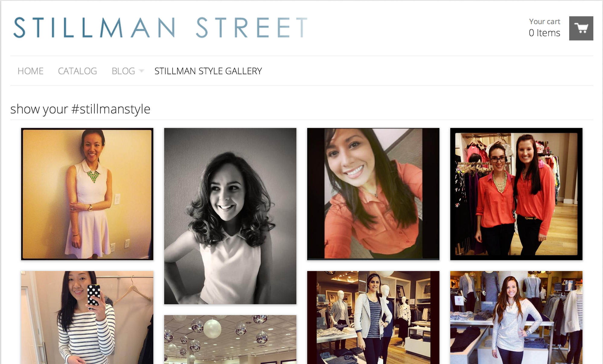Click the polka dot phone case in selfie
The image size is (603, 364).
click(94, 296)
